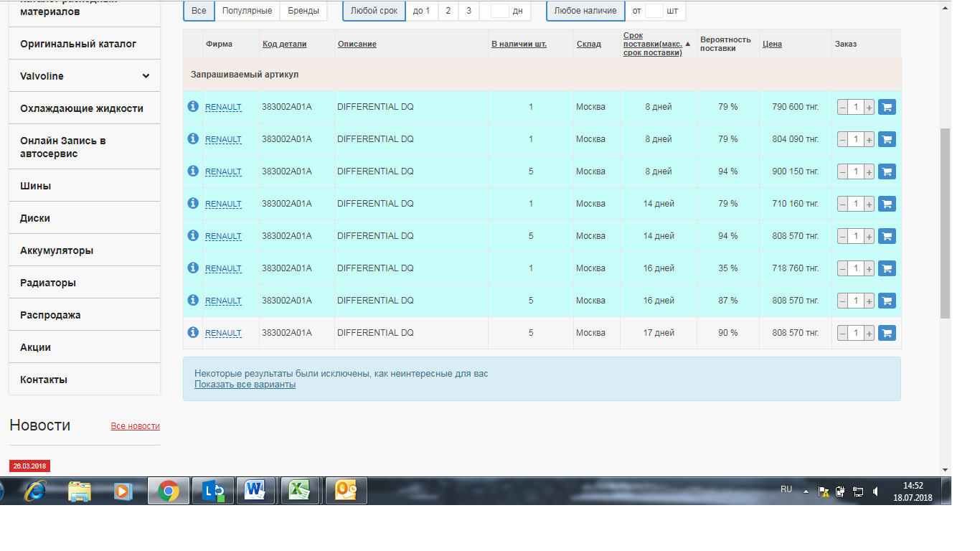Select the Любой срок filter
Screen dimensions: 980x551
(374, 11)
